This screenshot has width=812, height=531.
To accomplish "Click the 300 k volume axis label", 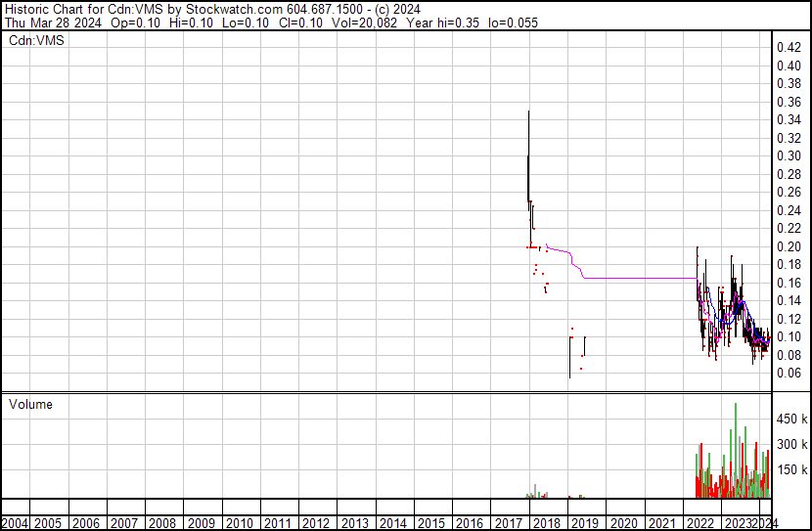I will click(791, 445).
